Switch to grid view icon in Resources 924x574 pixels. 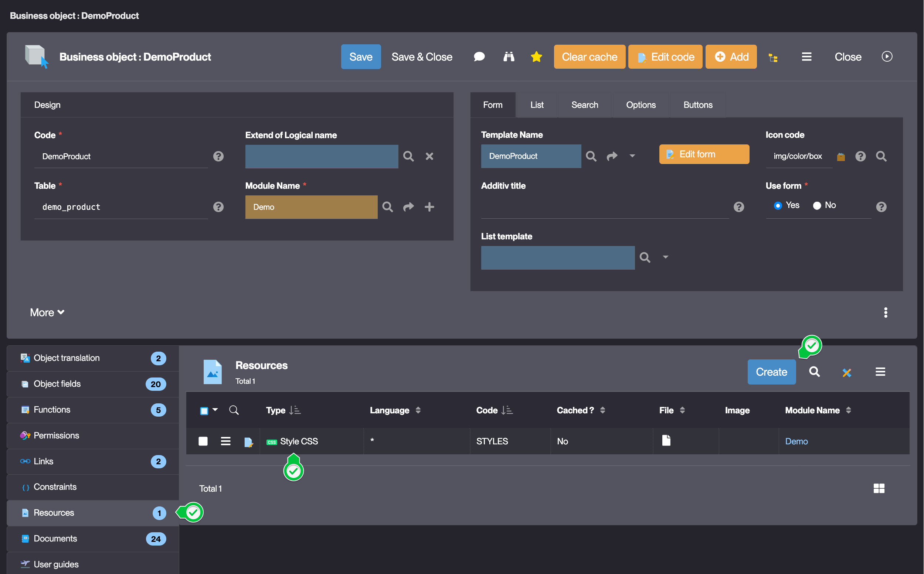click(879, 488)
